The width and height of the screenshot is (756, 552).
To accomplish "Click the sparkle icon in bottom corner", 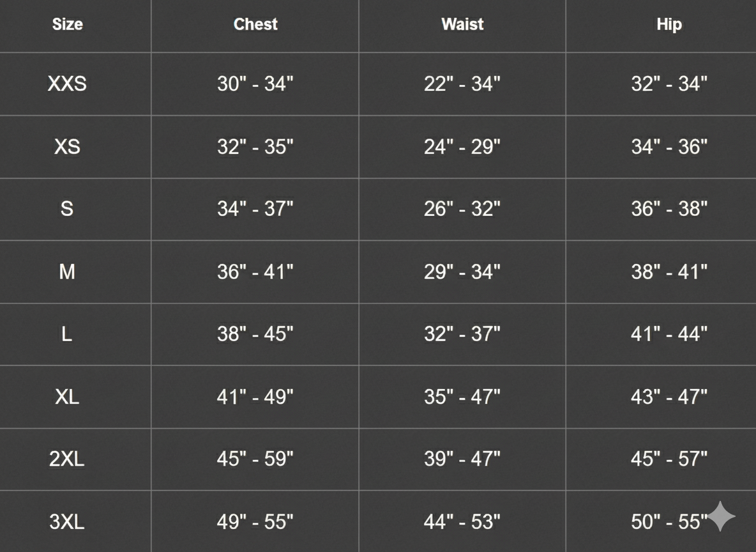I will 722,516.
